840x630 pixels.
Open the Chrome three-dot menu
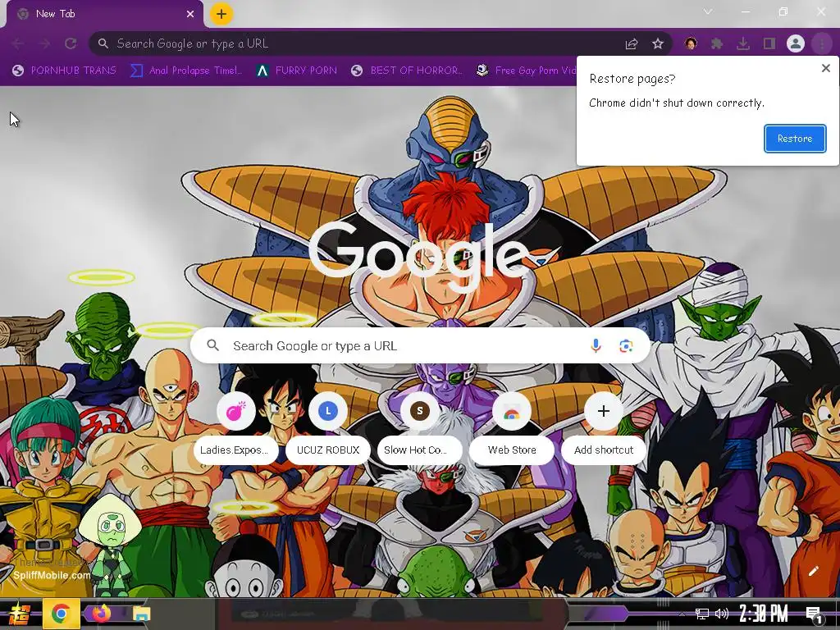pyautogui.click(x=822, y=44)
